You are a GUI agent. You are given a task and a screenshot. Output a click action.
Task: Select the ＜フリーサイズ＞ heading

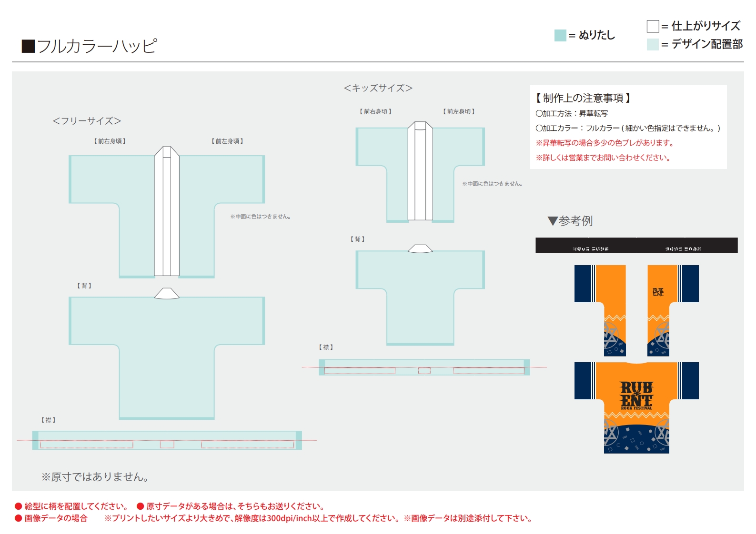(87, 121)
